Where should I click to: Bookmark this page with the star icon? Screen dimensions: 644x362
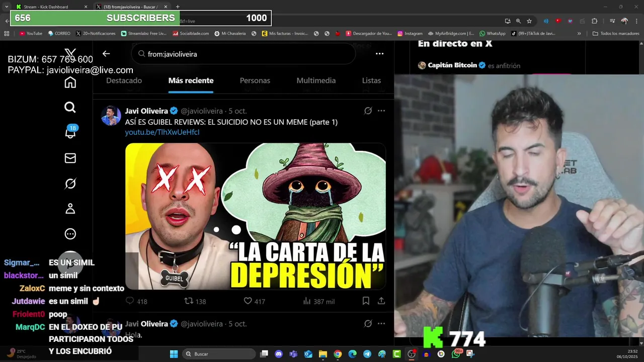point(529,21)
